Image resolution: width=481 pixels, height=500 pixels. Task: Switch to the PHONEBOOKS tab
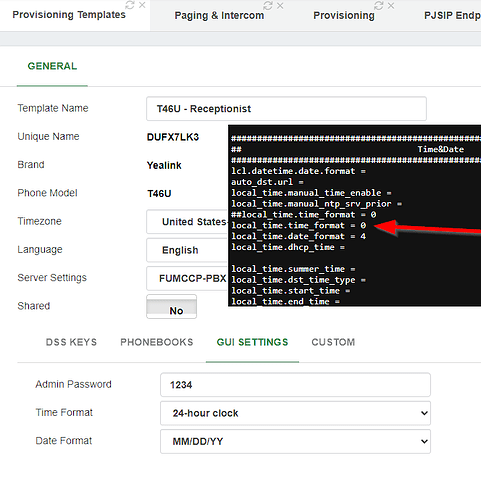(x=157, y=342)
